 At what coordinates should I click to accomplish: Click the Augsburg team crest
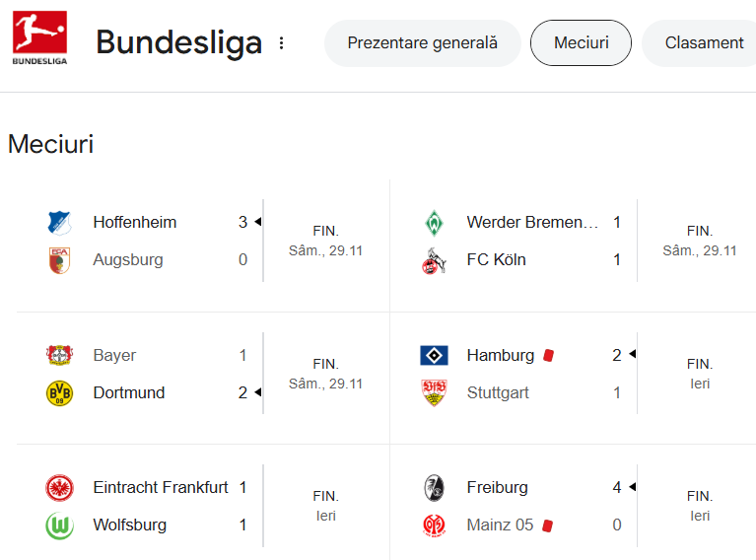coord(59,260)
